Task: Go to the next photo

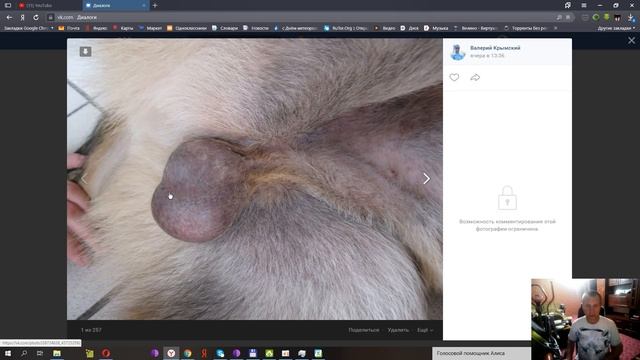Action: pyautogui.click(x=426, y=178)
